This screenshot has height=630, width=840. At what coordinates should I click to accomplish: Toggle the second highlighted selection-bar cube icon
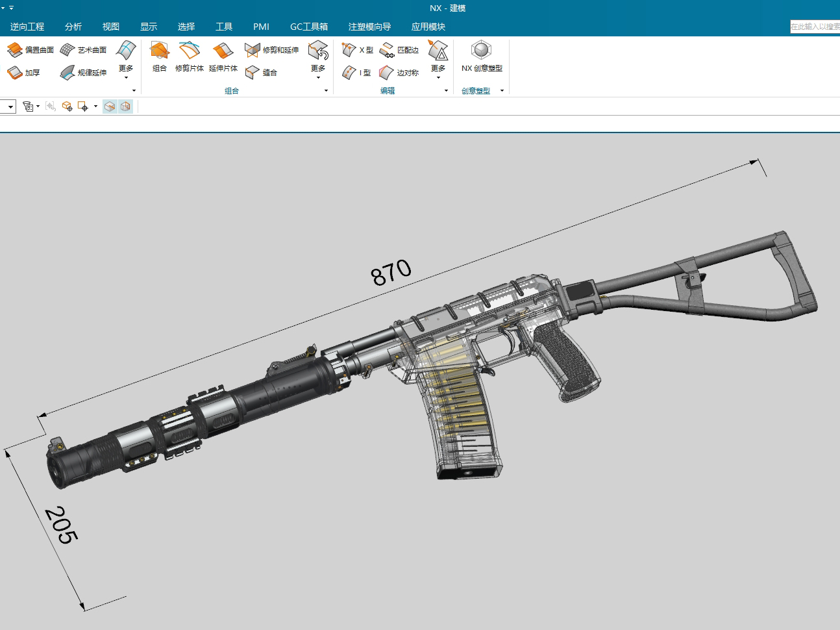click(x=125, y=107)
